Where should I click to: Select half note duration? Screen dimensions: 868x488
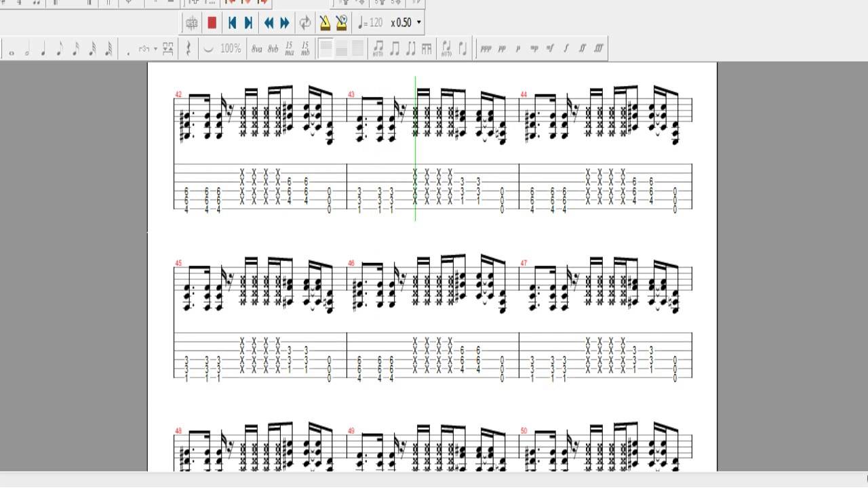(x=27, y=49)
